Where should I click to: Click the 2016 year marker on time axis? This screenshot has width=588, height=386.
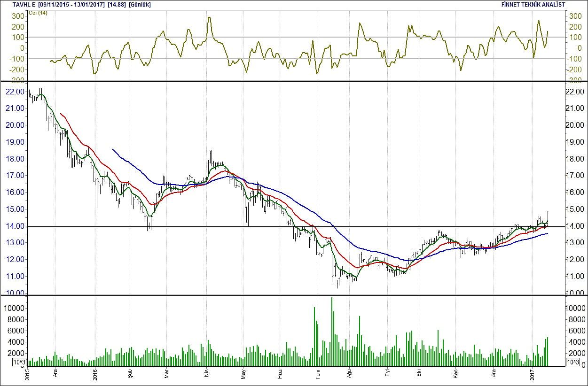[94, 374]
